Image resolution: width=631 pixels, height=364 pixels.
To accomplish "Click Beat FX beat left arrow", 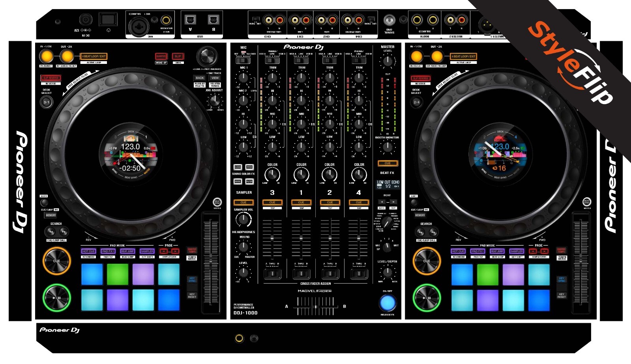I will [x=382, y=202].
